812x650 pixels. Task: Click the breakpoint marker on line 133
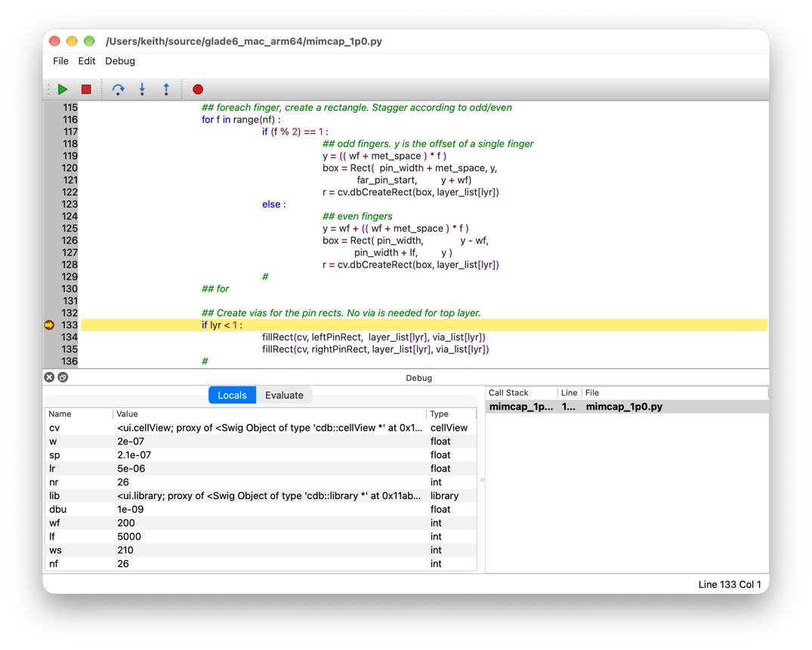49,325
